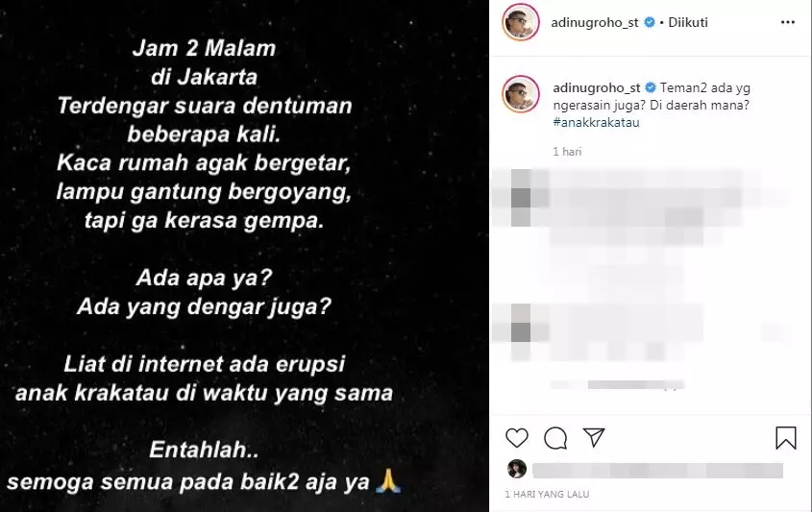Open small liker avatar below action icons
Screen dimensions: 812x512
[517, 469]
